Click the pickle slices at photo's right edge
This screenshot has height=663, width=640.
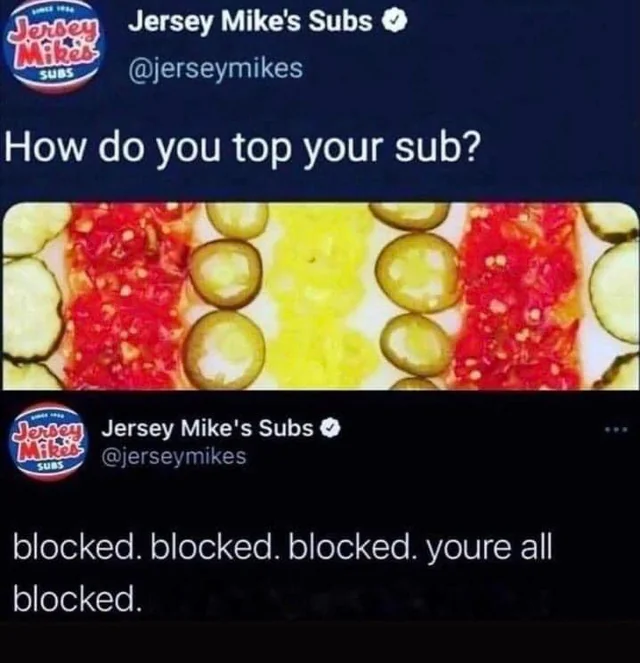click(x=613, y=296)
